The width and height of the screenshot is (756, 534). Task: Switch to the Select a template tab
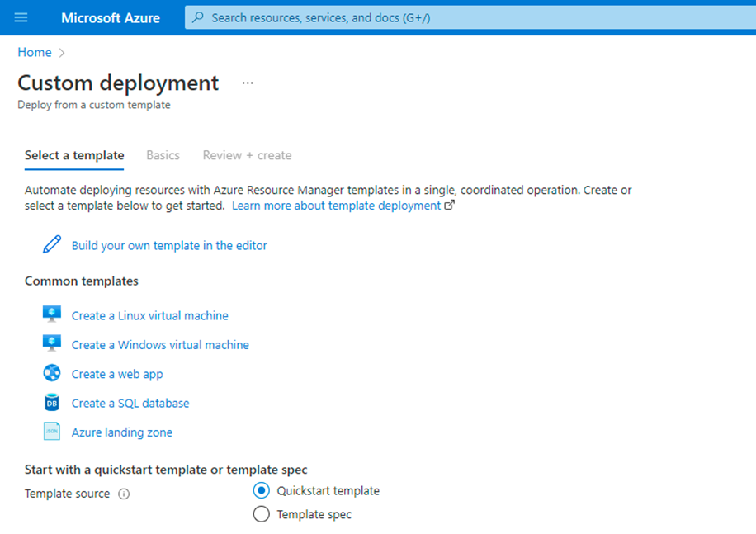(x=74, y=155)
